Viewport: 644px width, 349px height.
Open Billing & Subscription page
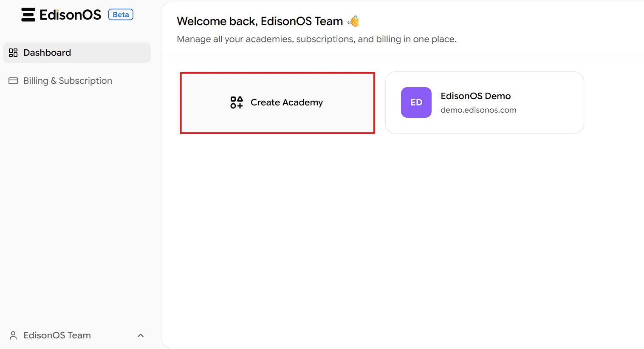(77, 81)
